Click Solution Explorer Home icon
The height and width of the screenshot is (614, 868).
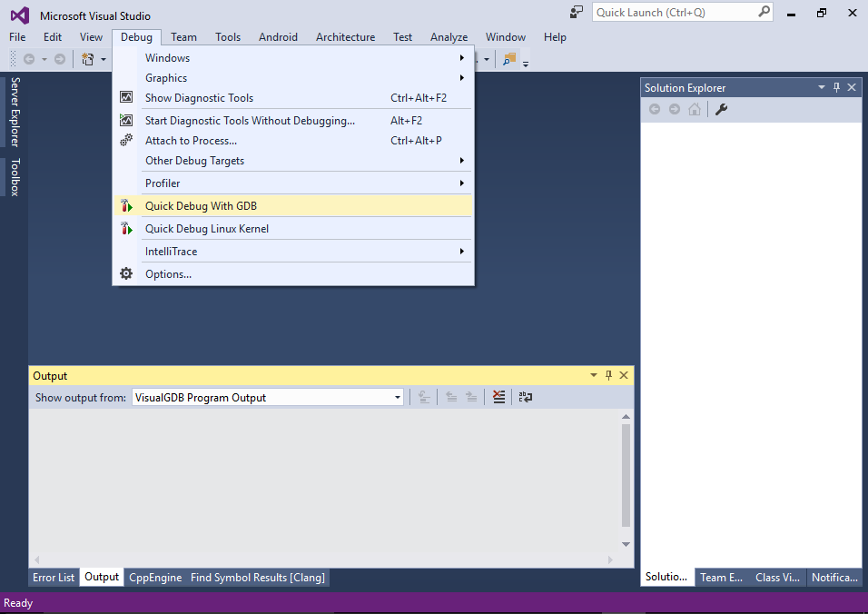pos(695,109)
